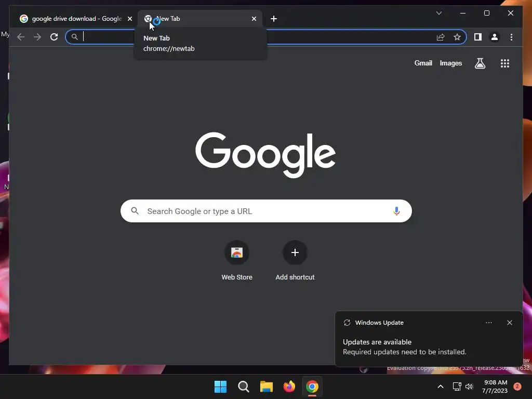Reload the page with the refresh icon
532x399 pixels.
pyautogui.click(x=54, y=37)
